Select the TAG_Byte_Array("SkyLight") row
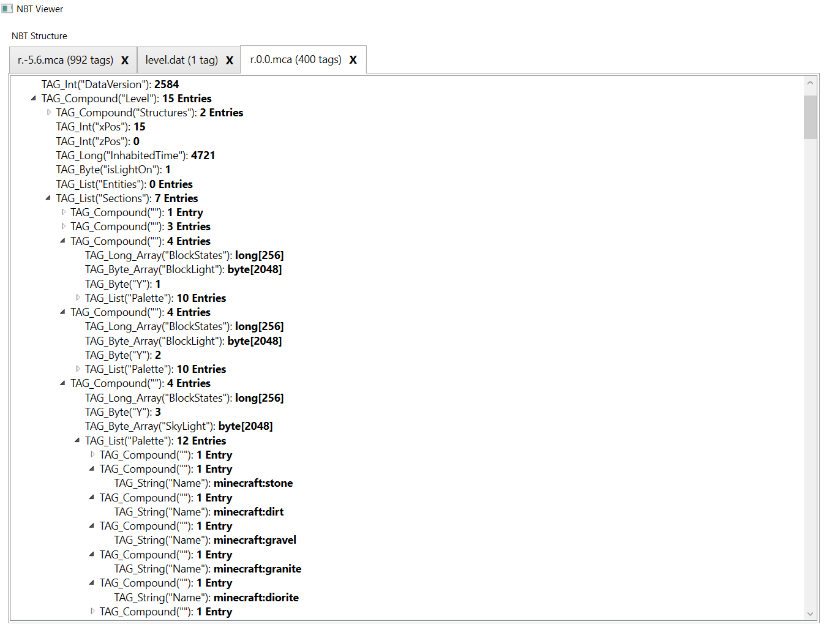Screen dimensions: 840x627 pos(179,426)
